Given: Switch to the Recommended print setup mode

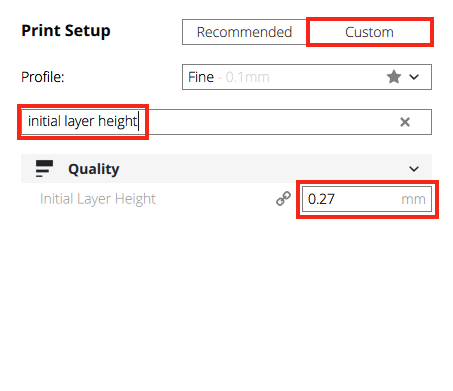Looking at the screenshot, I should tap(244, 32).
